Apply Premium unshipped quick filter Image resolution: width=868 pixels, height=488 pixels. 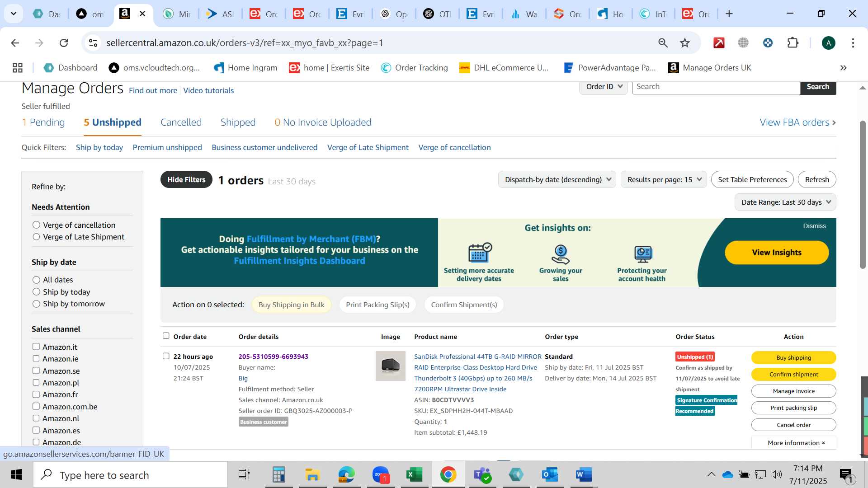(x=167, y=147)
